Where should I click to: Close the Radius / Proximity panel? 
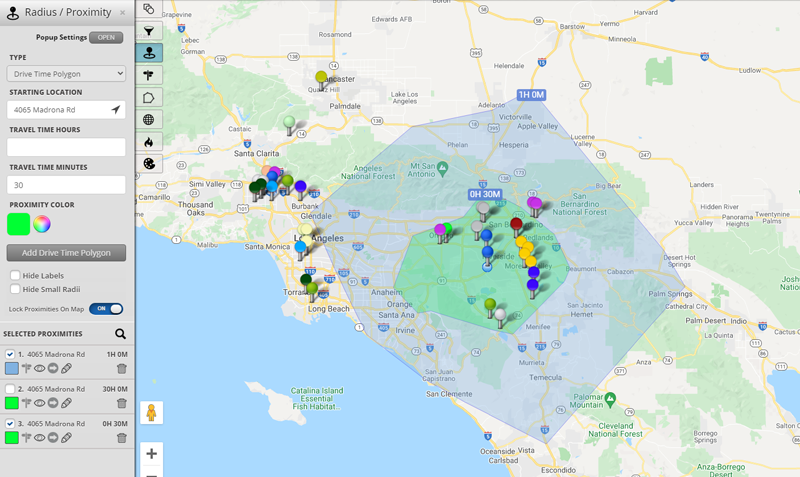123,13
